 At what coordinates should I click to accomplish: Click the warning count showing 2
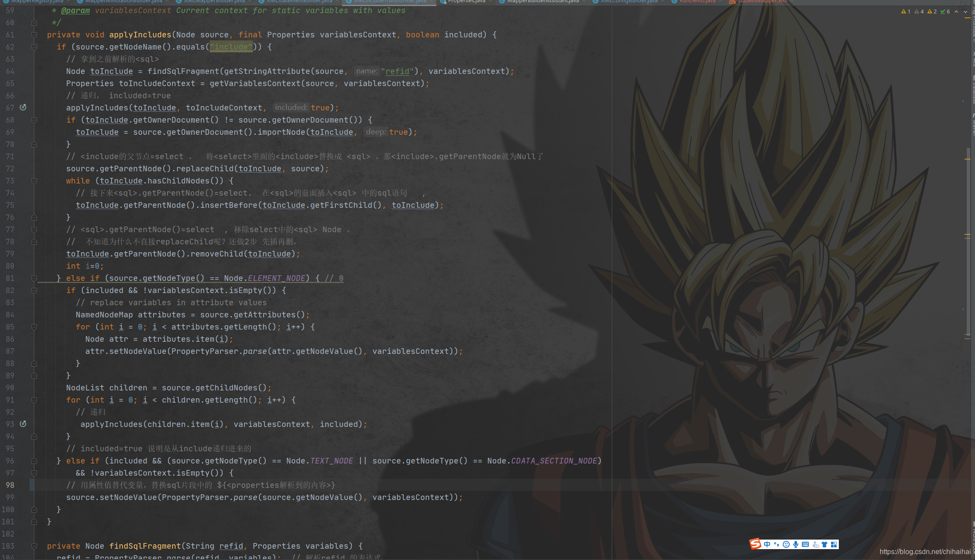pyautogui.click(x=932, y=12)
